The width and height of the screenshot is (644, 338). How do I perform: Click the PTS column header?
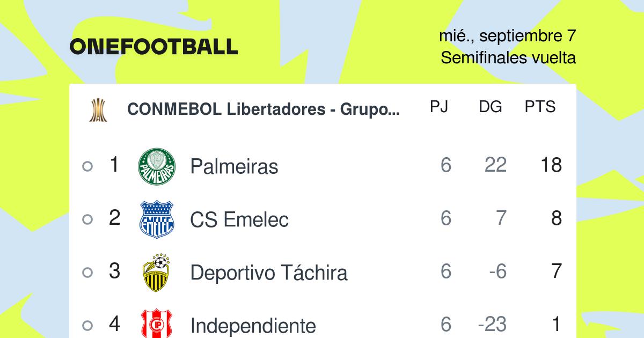[540, 107]
